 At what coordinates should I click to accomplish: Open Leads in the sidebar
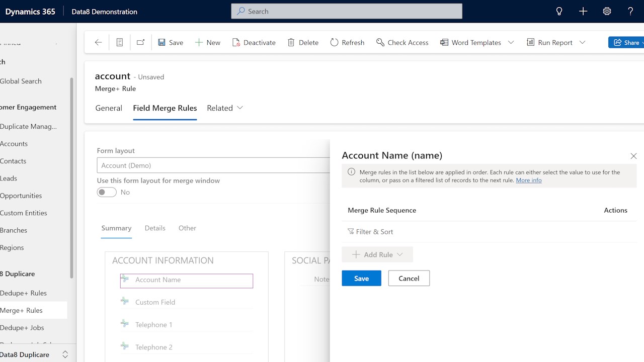[9, 178]
